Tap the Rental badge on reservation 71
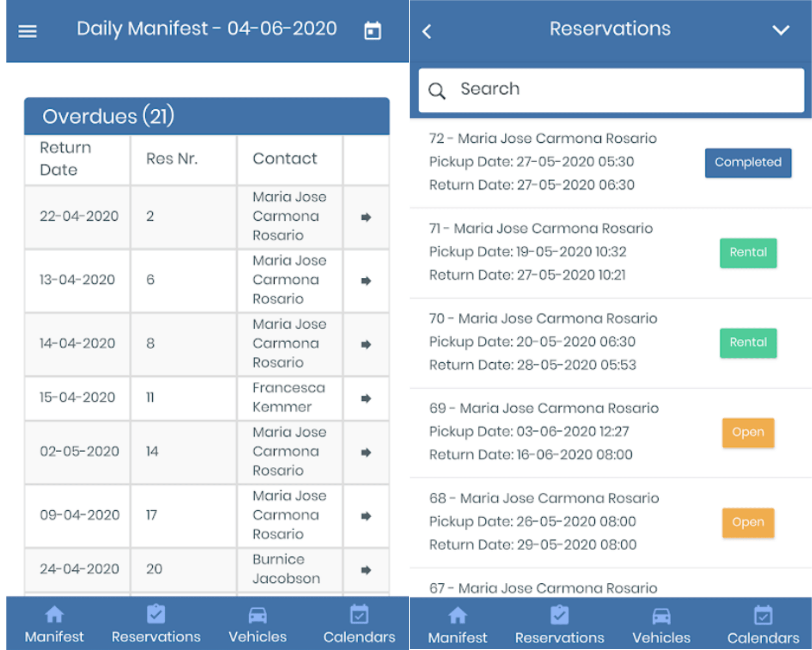 click(747, 253)
